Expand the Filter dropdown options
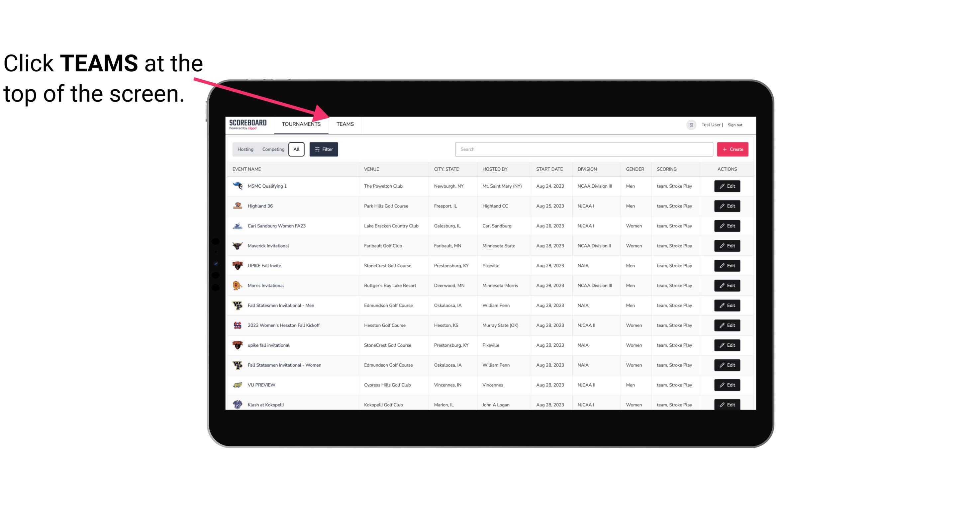Screen dimensions: 980x527 tap(325, 149)
